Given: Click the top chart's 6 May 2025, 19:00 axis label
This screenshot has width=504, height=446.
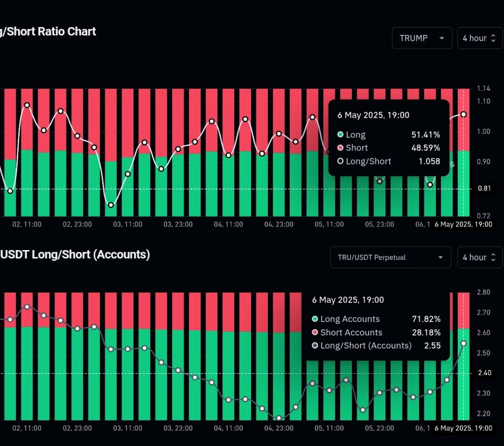Looking at the screenshot, I should 463,224.
